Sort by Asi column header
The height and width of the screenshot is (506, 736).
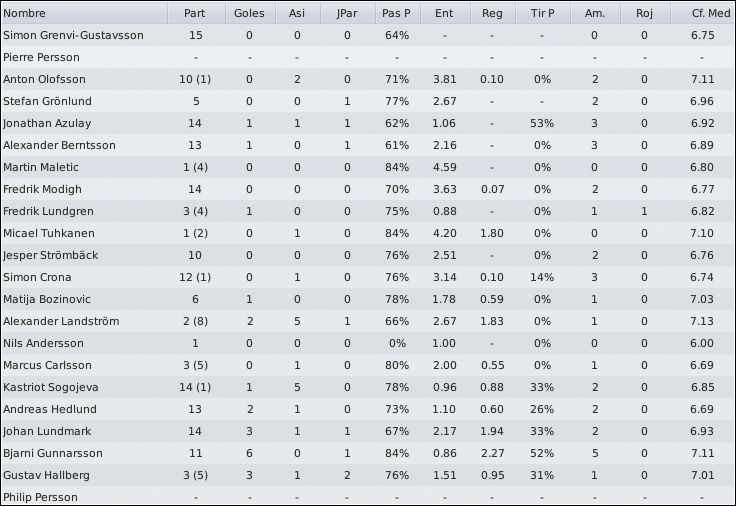(297, 13)
